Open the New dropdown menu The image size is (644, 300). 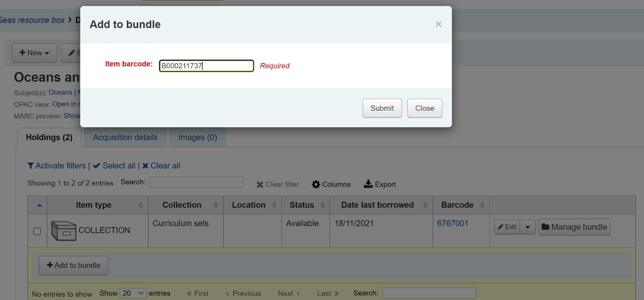pyautogui.click(x=34, y=53)
